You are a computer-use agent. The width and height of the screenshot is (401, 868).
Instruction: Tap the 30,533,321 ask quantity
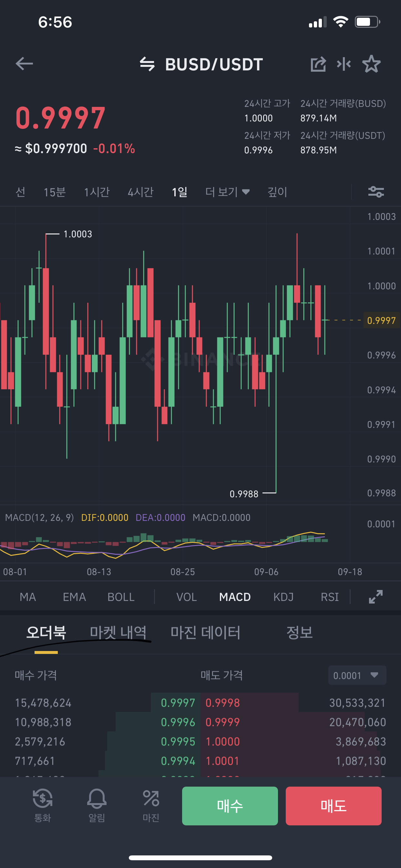(x=357, y=703)
